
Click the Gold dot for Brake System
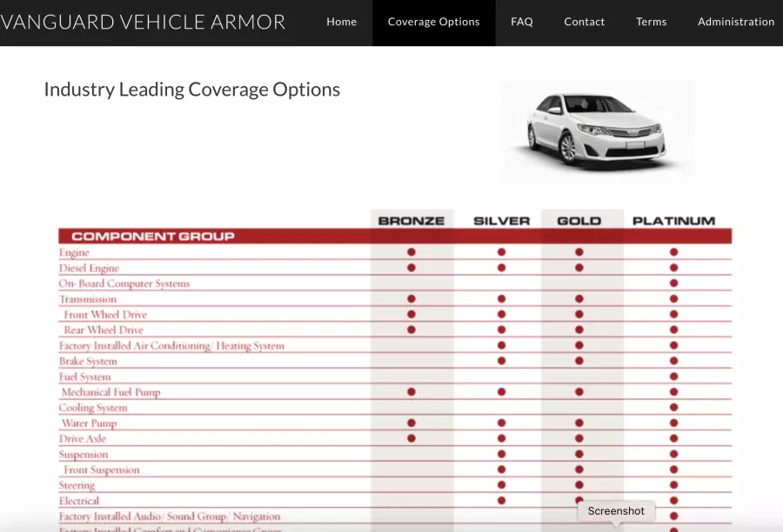[x=579, y=361]
